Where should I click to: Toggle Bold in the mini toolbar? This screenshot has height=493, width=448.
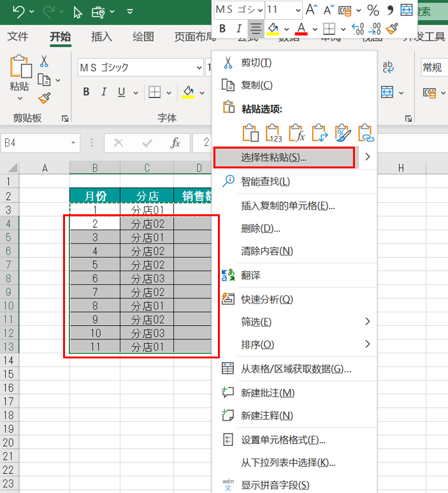point(222,29)
